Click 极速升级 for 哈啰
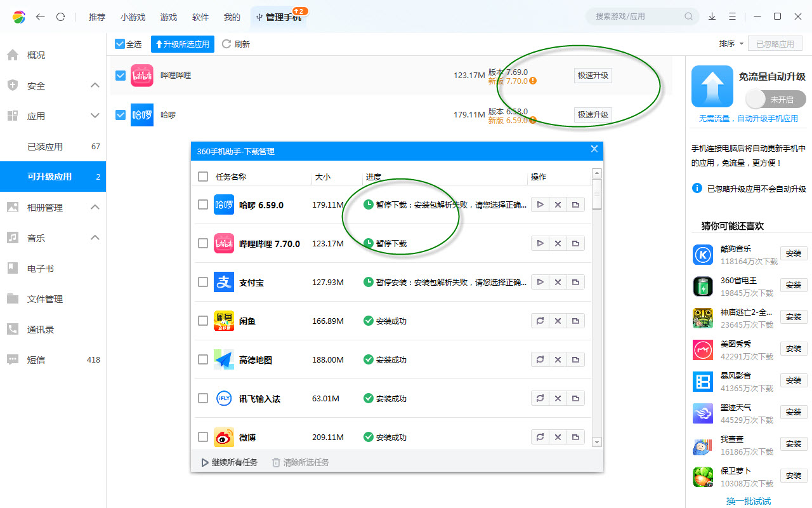Image resolution: width=812 pixels, height=508 pixels. click(593, 115)
